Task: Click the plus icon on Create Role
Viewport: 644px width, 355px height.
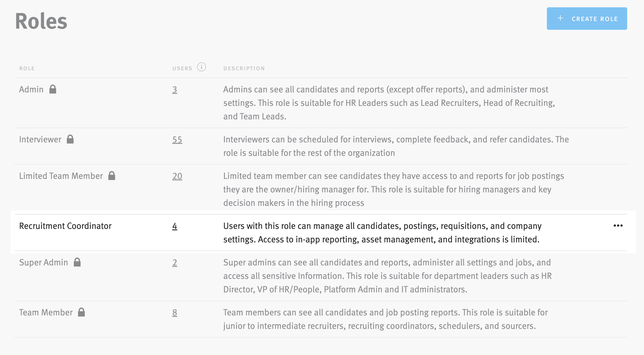Action: 560,18
